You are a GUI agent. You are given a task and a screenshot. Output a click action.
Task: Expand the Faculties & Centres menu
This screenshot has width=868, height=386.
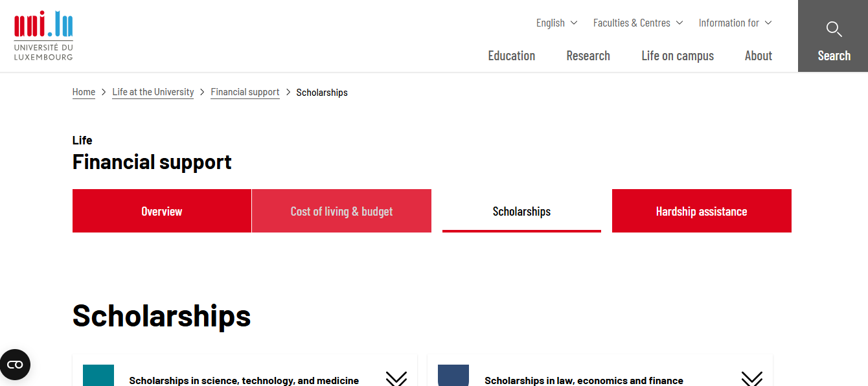[x=637, y=23]
